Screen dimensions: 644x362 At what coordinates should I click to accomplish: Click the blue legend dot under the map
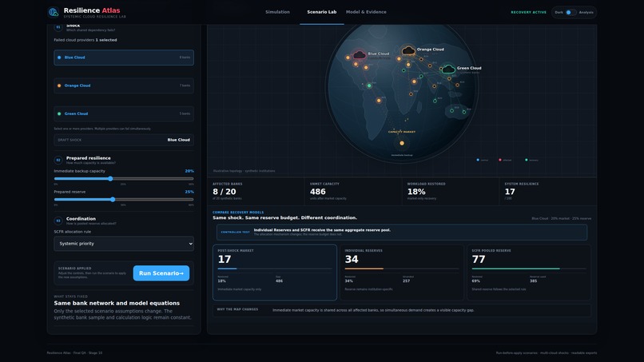pyautogui.click(x=478, y=160)
